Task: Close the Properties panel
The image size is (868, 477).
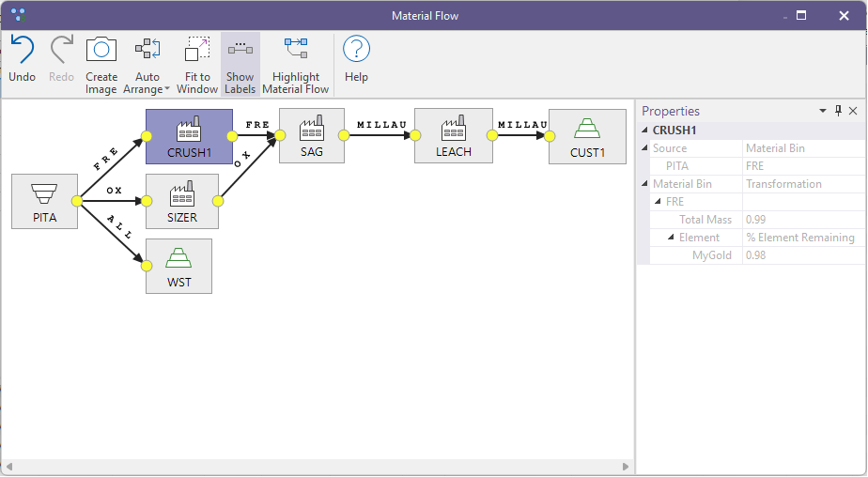Action: [853, 111]
